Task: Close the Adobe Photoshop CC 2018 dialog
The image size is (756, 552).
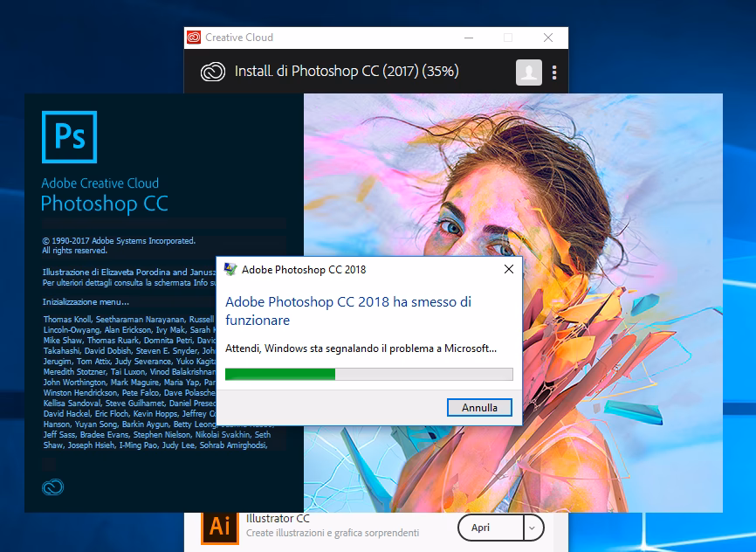Action: pyautogui.click(x=508, y=269)
